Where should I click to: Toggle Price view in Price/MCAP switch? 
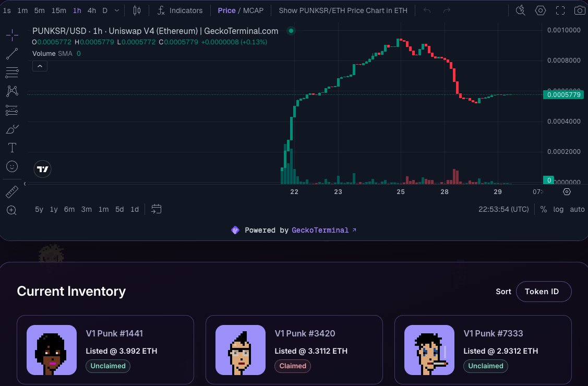[226, 10]
